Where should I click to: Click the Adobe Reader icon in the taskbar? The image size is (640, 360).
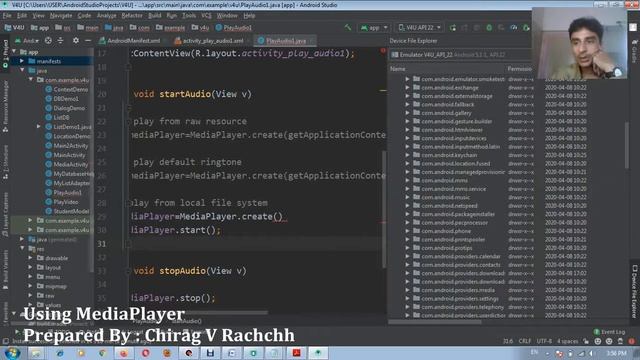coord(296,353)
